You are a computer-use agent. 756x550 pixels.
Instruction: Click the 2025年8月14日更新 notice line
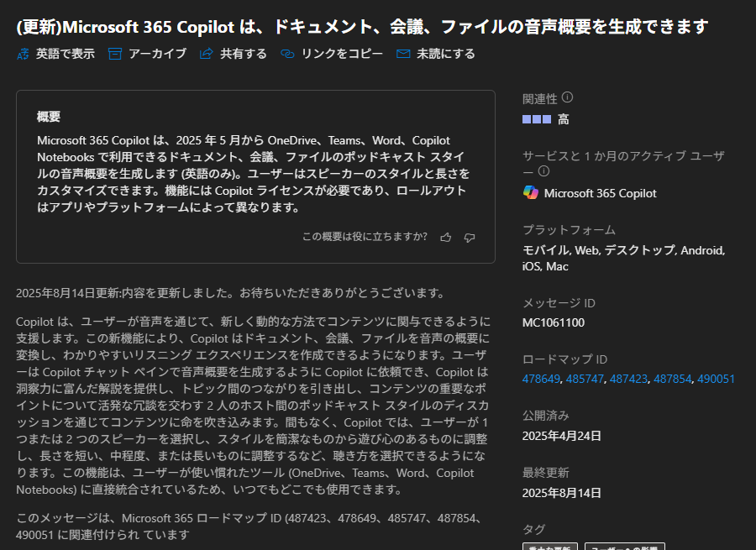click(x=230, y=293)
